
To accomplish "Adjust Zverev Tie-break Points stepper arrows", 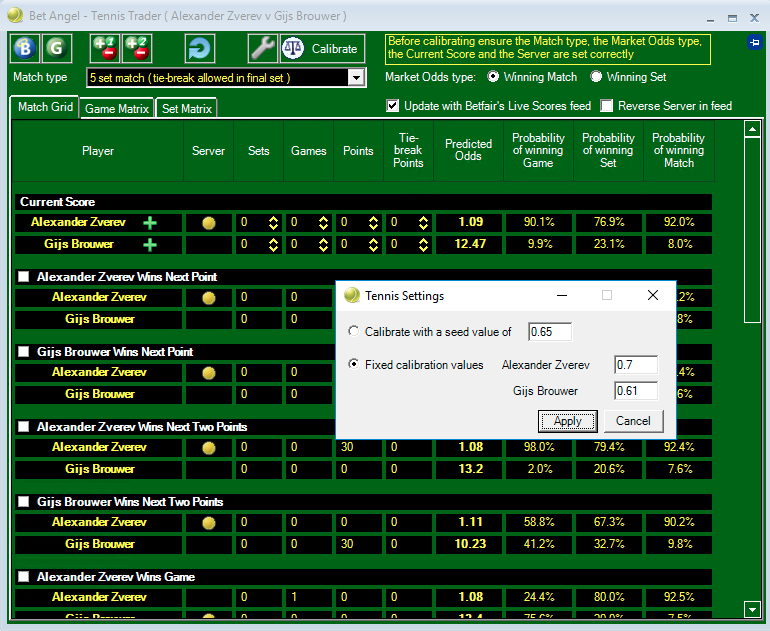I will (423, 223).
